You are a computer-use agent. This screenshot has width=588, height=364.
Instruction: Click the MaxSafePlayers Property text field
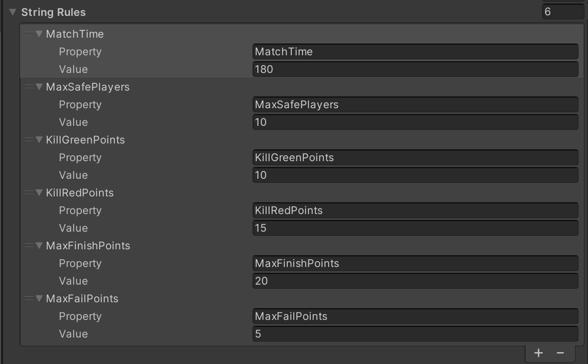[415, 105]
